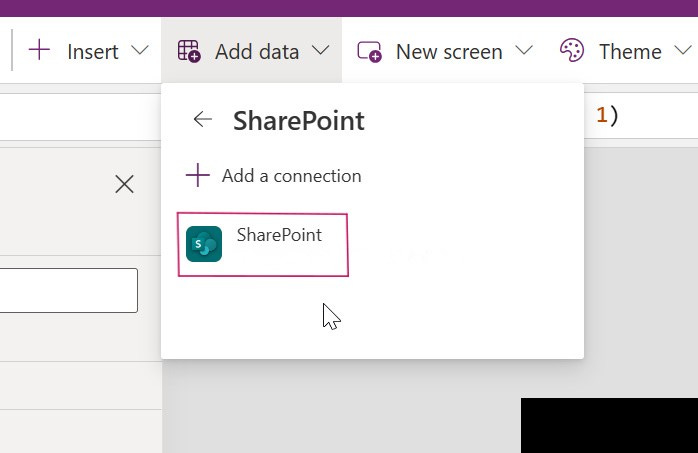Close the left pane with the X
The image size is (698, 453).
click(124, 184)
